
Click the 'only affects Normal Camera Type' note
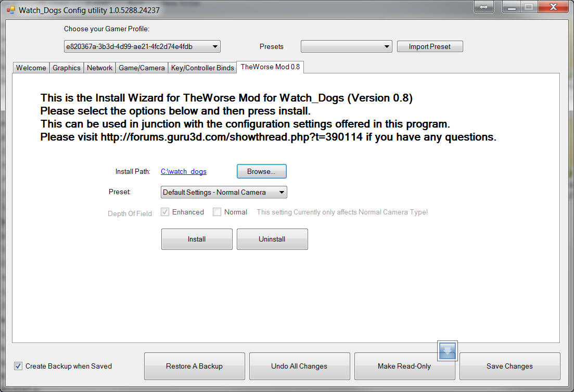[342, 212]
